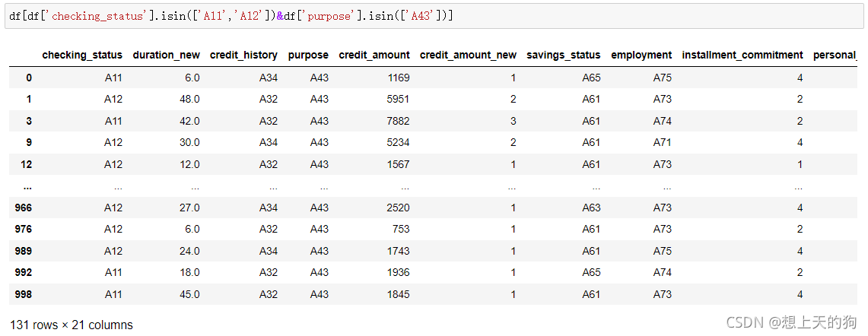
Task: Click the code input cell
Action: (434, 16)
